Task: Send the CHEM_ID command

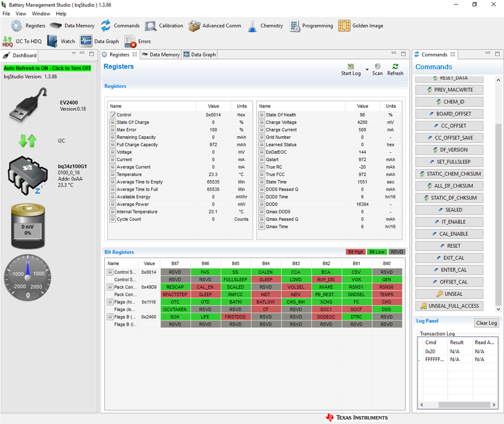Action: tap(449, 102)
